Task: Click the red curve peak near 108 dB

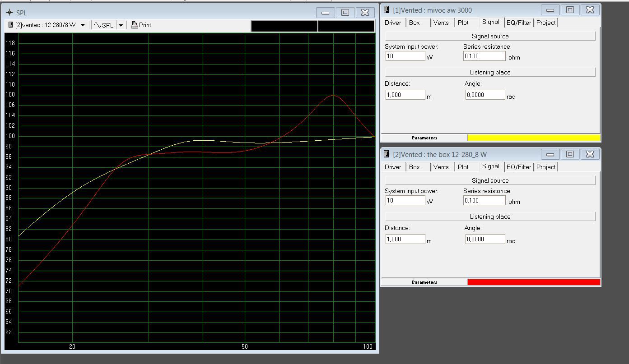Action: click(333, 95)
